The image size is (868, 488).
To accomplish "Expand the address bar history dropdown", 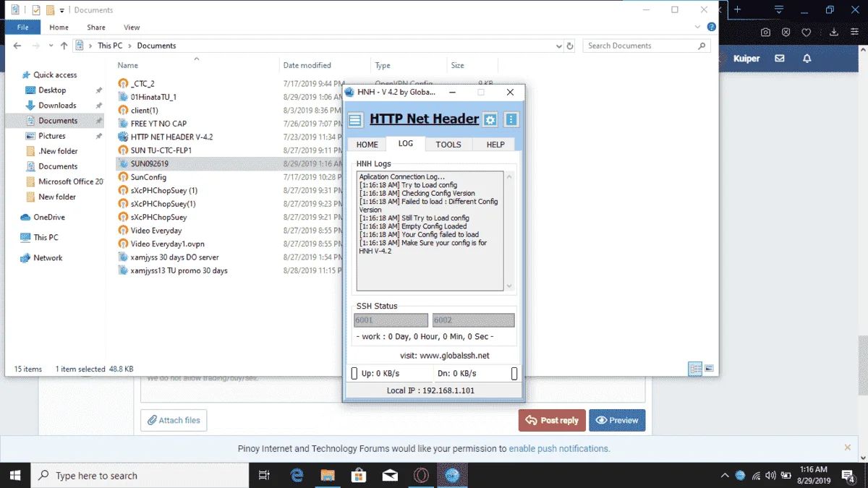I will pyautogui.click(x=558, y=46).
